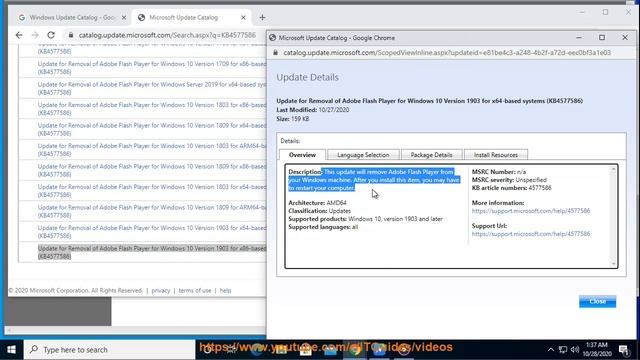The width and height of the screenshot is (640, 360).
Task: Click the scroll-up arrow of the description box
Action: click(x=613, y=169)
